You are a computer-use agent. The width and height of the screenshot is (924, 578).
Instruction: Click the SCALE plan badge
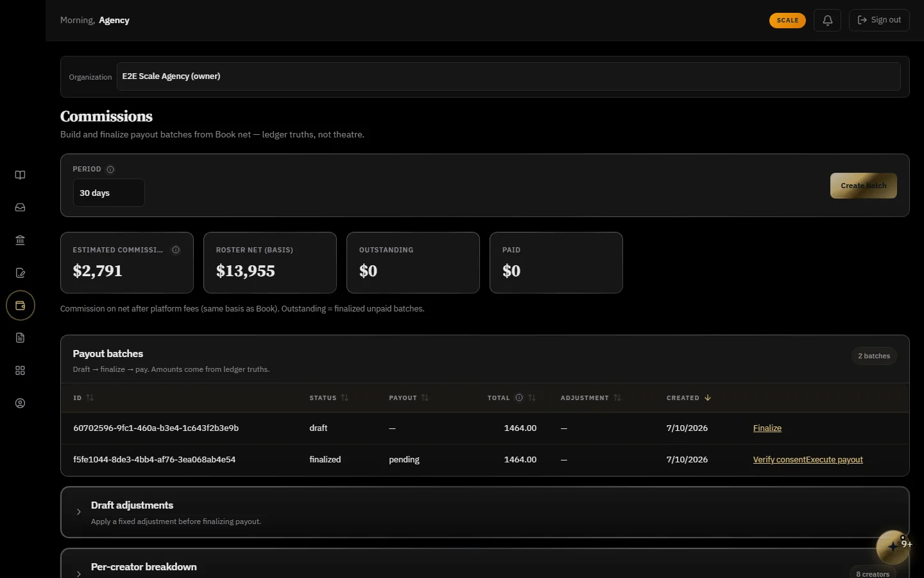787,20
